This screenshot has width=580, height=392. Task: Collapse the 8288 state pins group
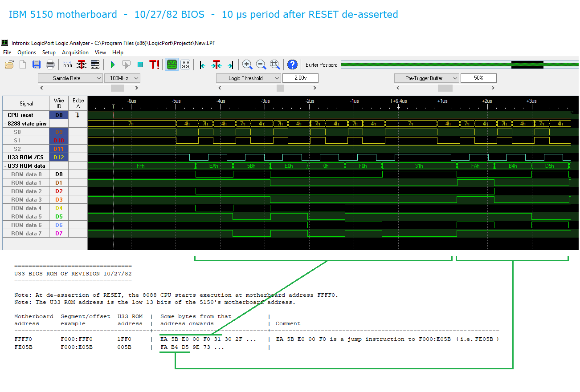[x=5, y=124]
